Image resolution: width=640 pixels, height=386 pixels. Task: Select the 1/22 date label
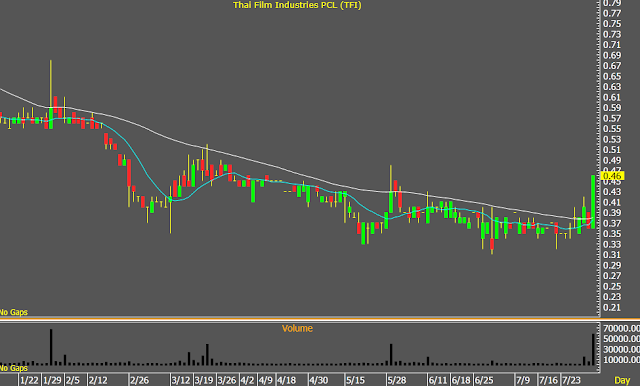[x=29, y=380]
